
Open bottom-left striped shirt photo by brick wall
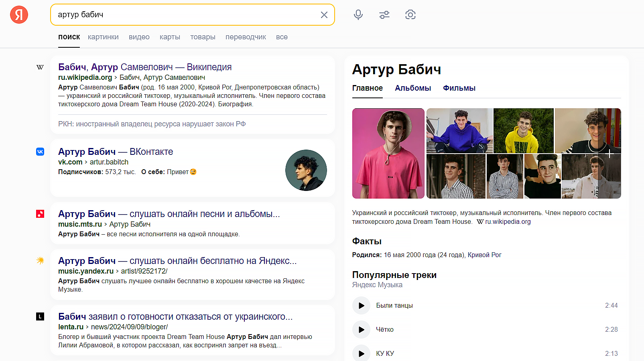[456, 176]
